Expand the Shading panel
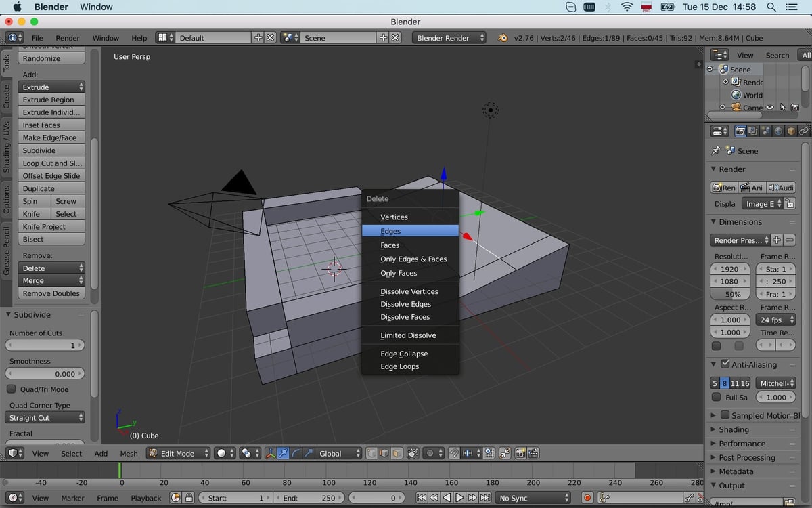Viewport: 812px width, 508px height. click(734, 429)
